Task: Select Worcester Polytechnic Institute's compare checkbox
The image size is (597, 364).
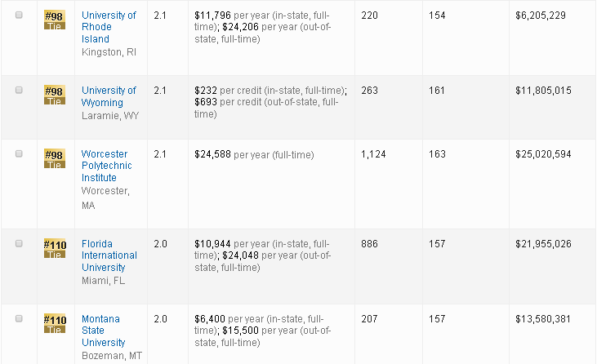Action: point(19,154)
